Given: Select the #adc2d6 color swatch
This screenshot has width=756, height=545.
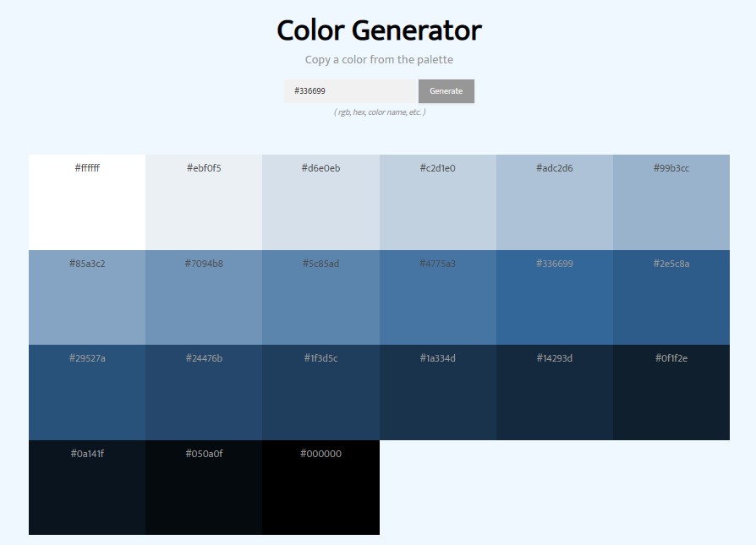Looking at the screenshot, I should [555, 202].
